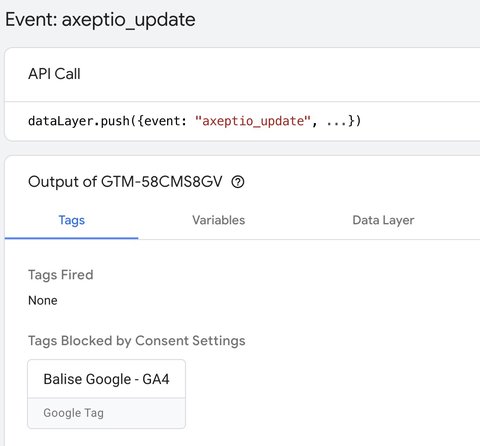The image size is (480, 446).
Task: Click the Output of GTM-58CMS8GV title
Action: (x=125, y=182)
